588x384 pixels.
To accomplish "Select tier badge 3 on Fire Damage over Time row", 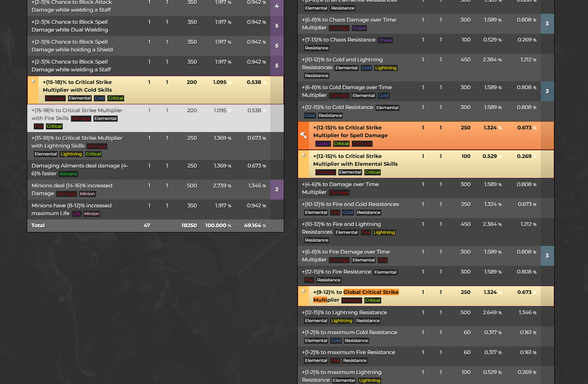I will [x=547, y=256].
